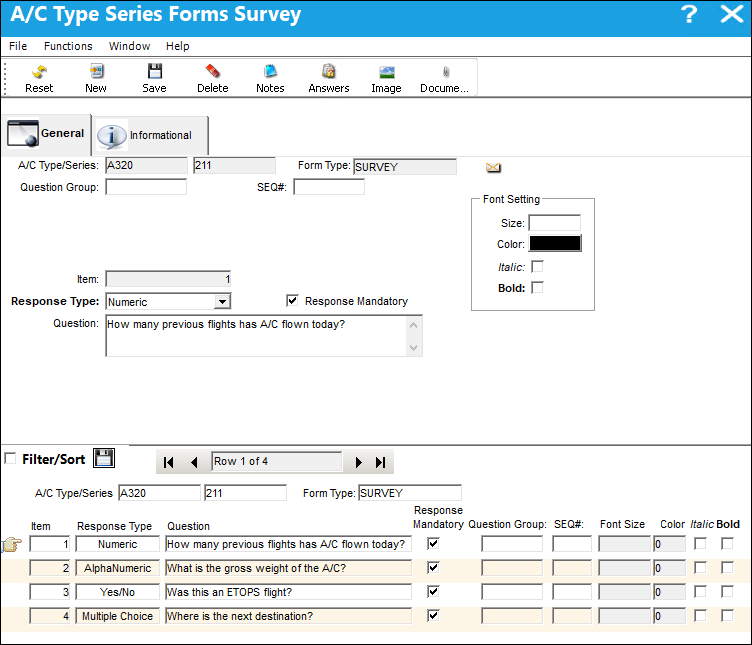Select the Yes/No response type cell
Viewport: 752px width, 645px height.
(x=118, y=592)
